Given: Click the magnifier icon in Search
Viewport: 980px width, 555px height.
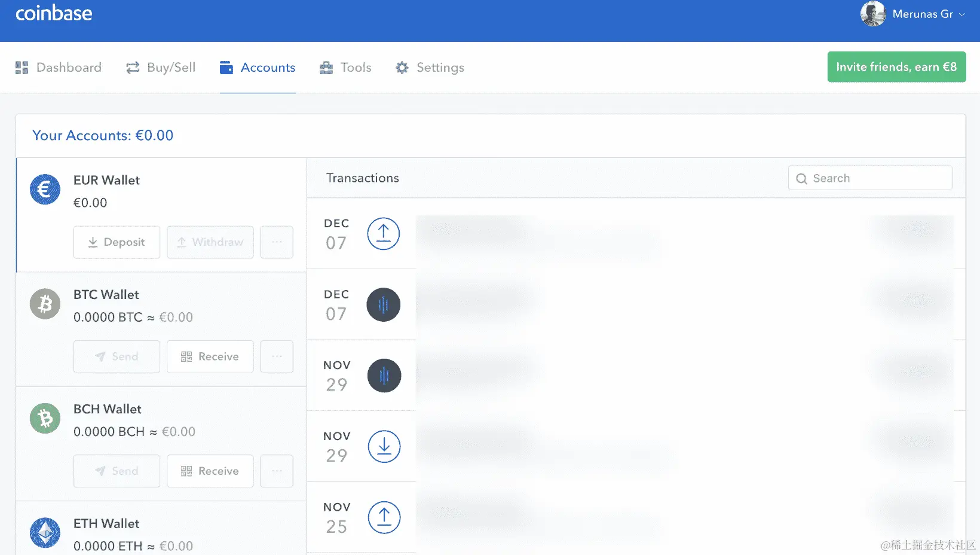Looking at the screenshot, I should pos(802,179).
